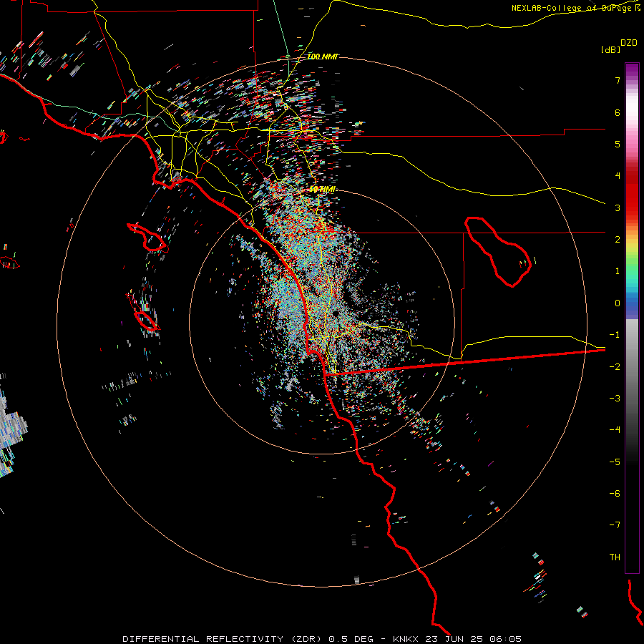This screenshot has height=644, width=644.
Task: Click the -1 value on color scale
Action: point(615,335)
